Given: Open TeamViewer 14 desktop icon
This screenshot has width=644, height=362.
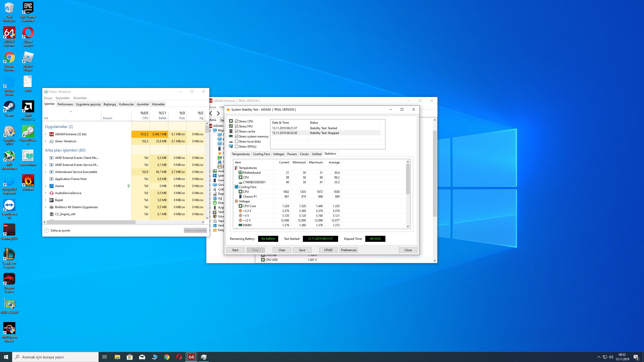Looking at the screenshot, I should click(x=9, y=209).
